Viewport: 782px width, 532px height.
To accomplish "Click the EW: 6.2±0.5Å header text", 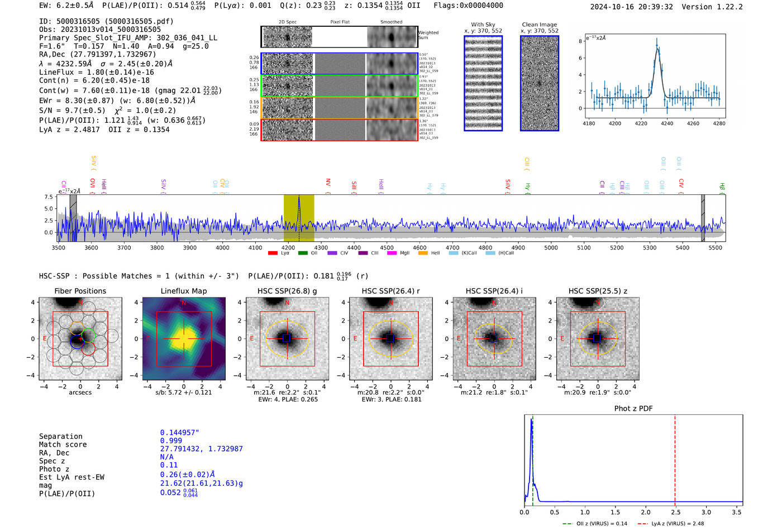I will click(x=66, y=6).
